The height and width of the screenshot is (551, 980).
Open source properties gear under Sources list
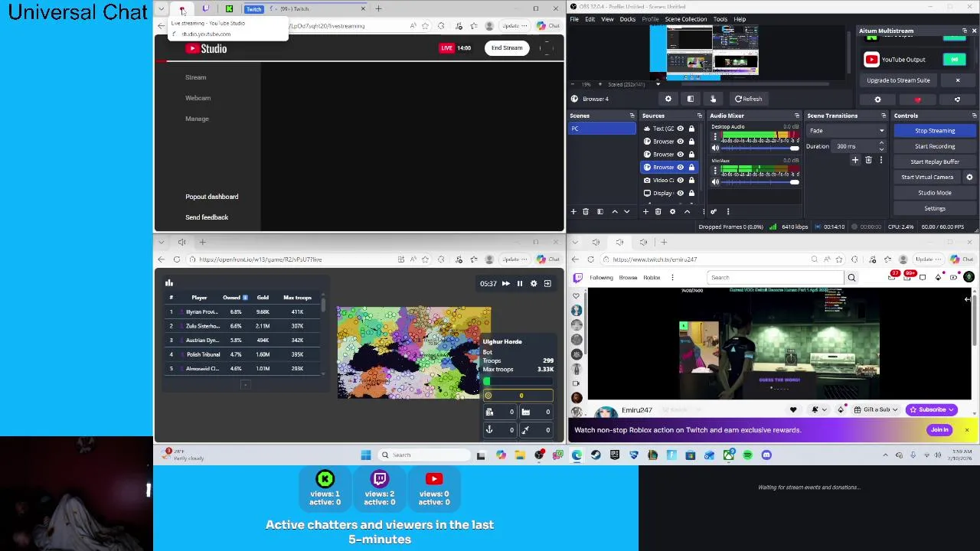pos(672,212)
